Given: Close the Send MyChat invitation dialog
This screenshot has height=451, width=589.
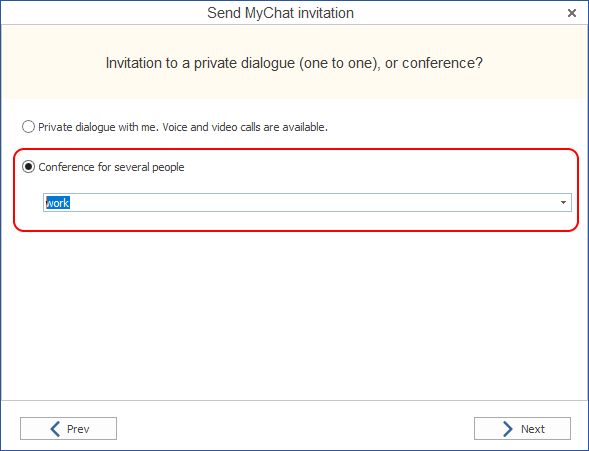Looking at the screenshot, I should pyautogui.click(x=572, y=13).
